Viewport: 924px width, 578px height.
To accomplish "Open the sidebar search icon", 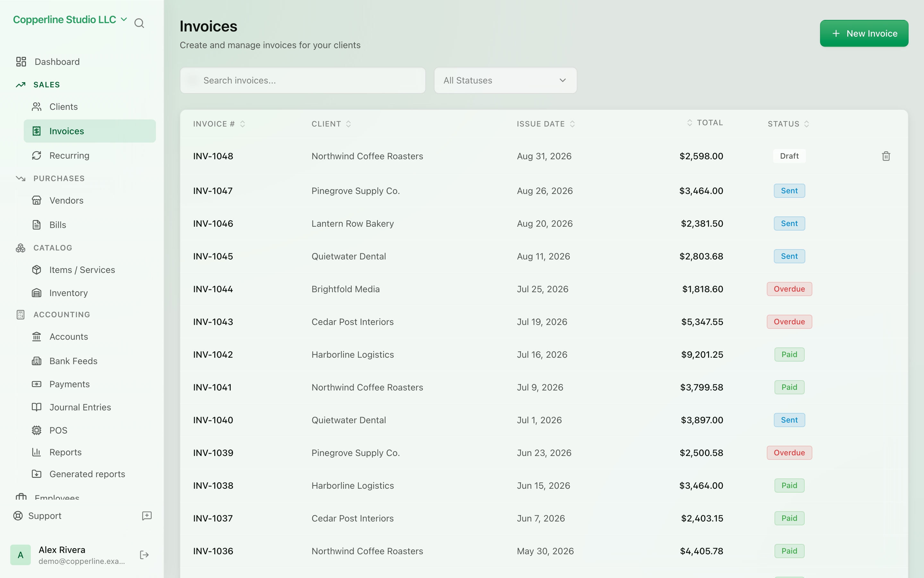I will [139, 23].
